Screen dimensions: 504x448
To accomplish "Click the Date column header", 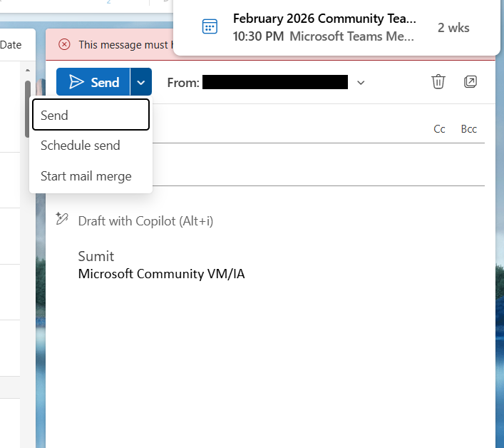I will click(x=11, y=45).
